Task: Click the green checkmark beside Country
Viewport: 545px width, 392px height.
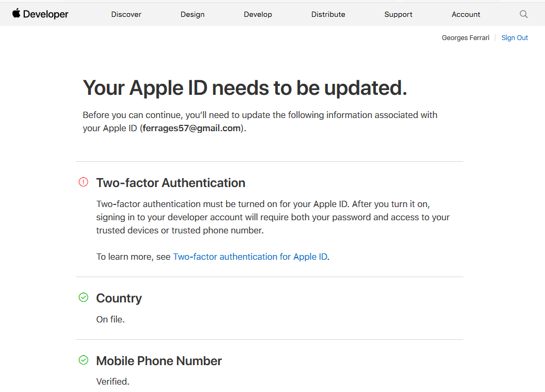Action: 83,297
